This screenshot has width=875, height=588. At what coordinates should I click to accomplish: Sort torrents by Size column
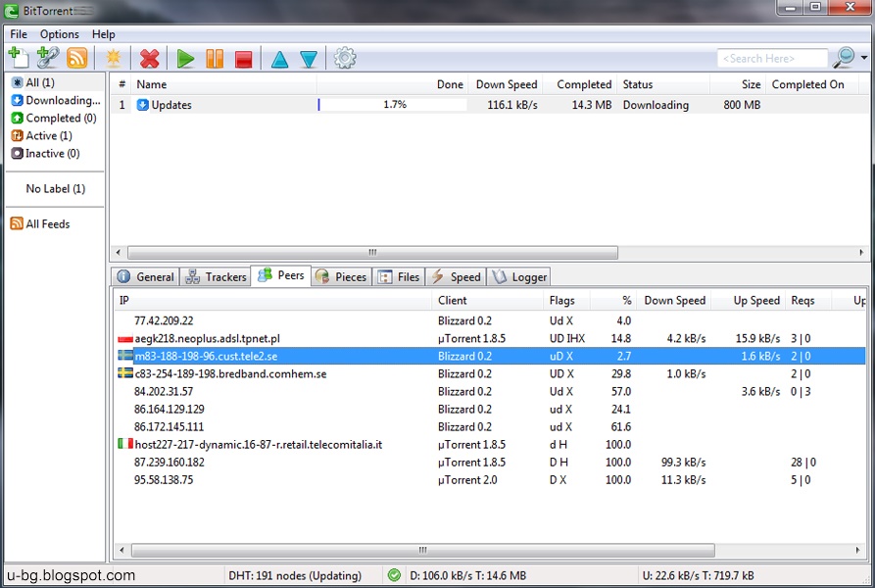(737, 84)
